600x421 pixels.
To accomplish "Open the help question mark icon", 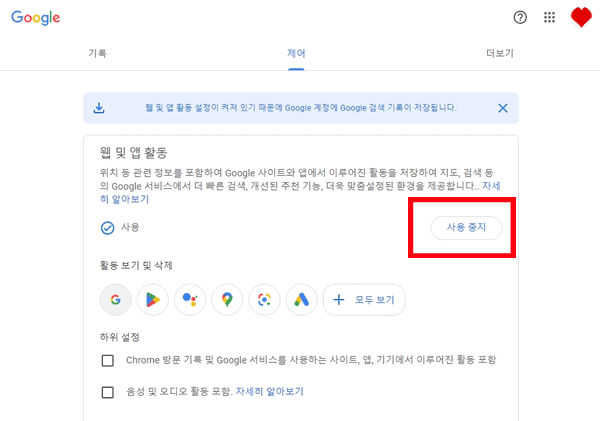I will pyautogui.click(x=520, y=17).
